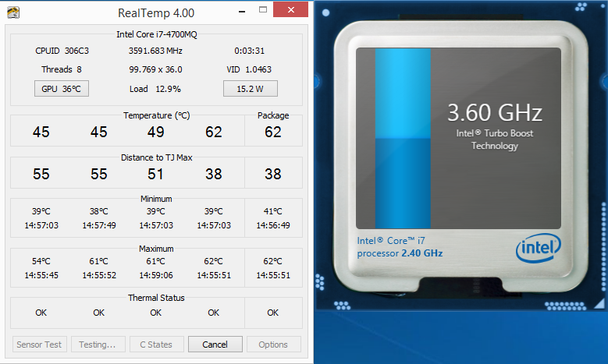Click the maximum time 14:55:45
Viewport: 608px width, 364px height.
tap(41, 275)
